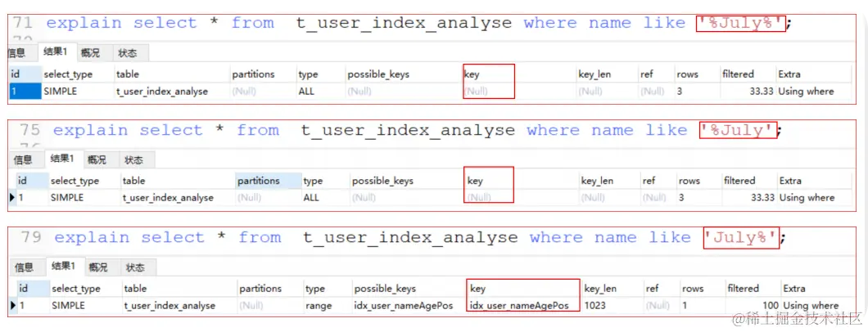Select idx_user_nameAgePos in the key column

(518, 306)
